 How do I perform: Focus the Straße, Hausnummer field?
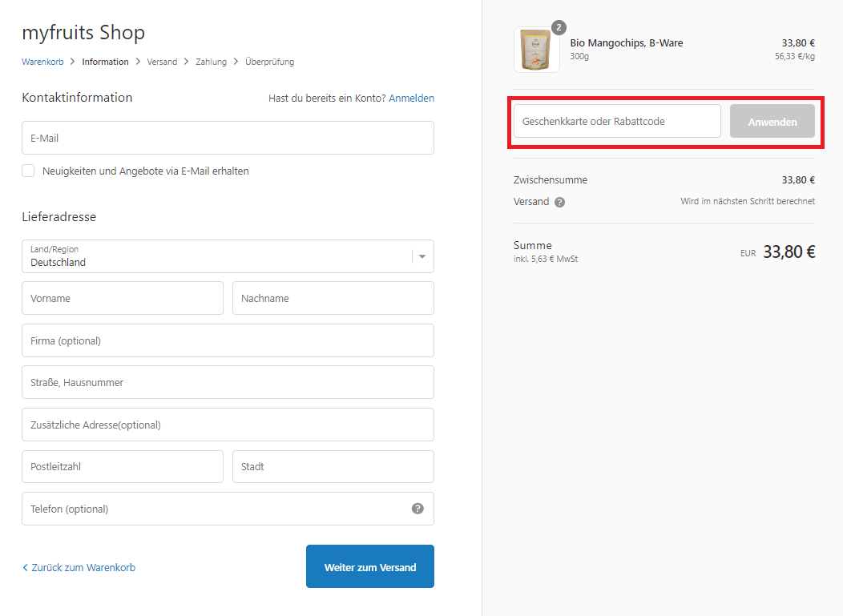pos(228,382)
